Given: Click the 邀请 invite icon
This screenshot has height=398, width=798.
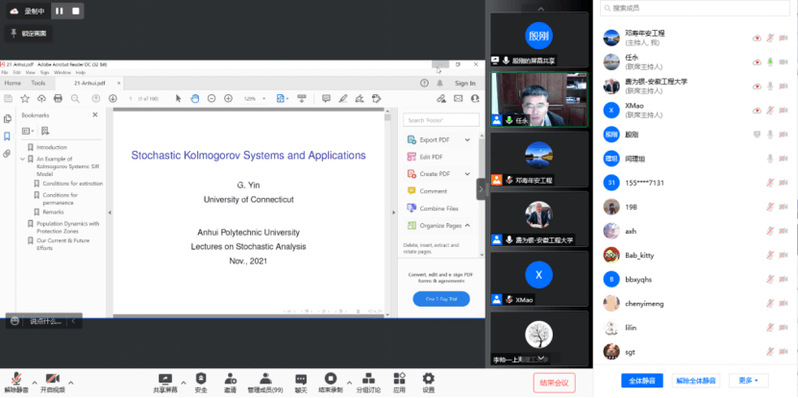Looking at the screenshot, I should 230,379.
